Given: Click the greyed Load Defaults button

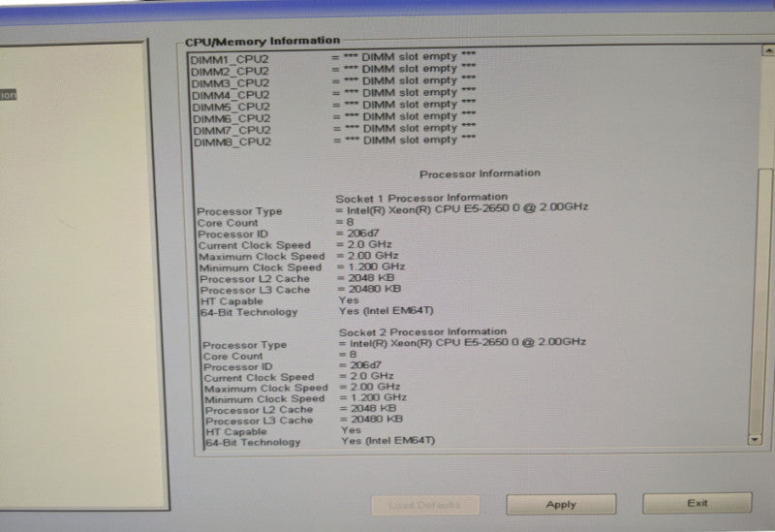Looking at the screenshot, I should pyautogui.click(x=425, y=505).
